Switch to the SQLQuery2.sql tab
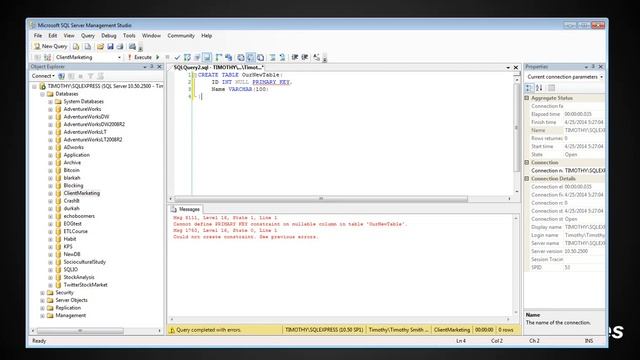The height and width of the screenshot is (360, 640). (x=218, y=67)
